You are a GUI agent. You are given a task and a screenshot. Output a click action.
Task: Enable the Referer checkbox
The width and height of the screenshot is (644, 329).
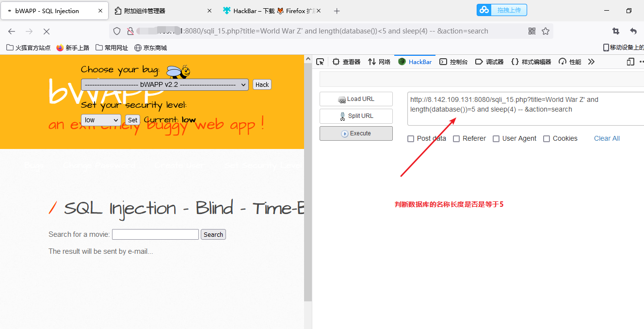456,139
